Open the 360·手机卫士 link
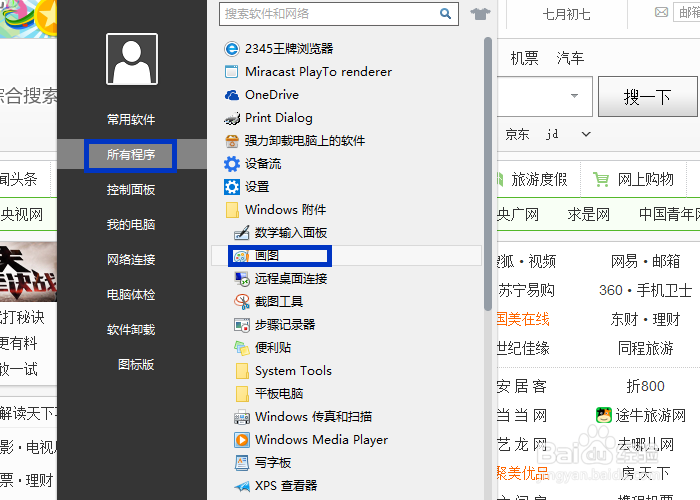This screenshot has width=700, height=500. 646,290
